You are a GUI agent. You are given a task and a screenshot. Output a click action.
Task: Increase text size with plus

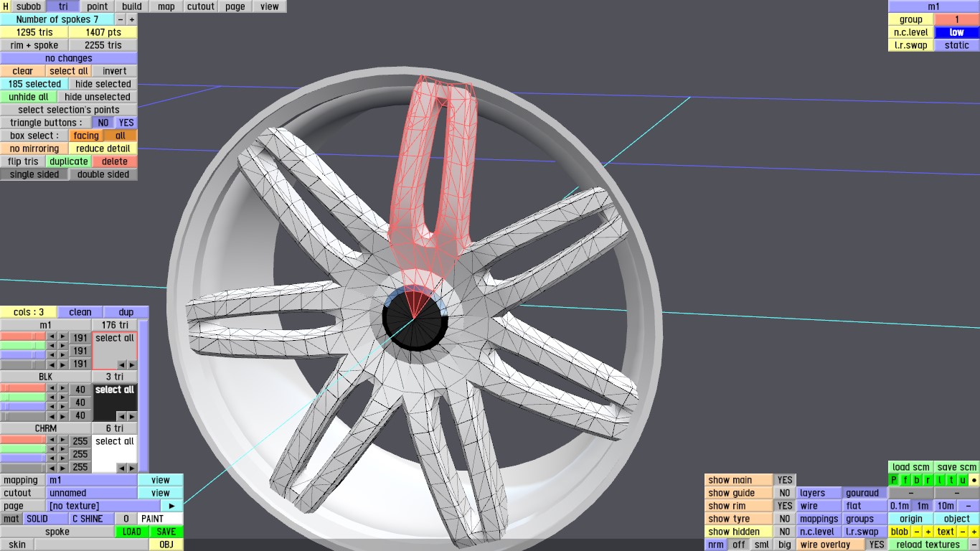[974, 532]
